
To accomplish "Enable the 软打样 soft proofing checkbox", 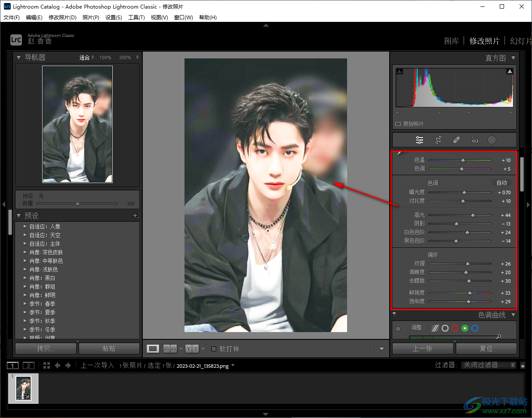I will 214,349.
